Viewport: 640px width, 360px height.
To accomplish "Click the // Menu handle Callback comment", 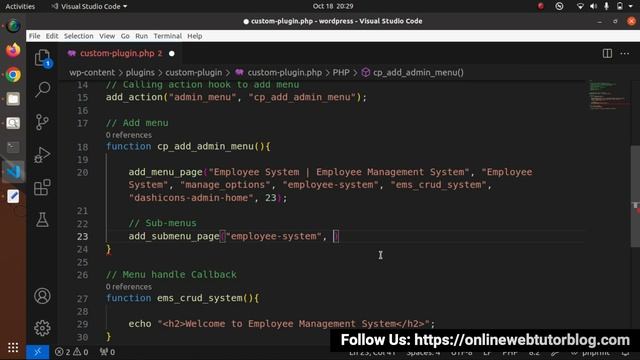I will pyautogui.click(x=171, y=275).
